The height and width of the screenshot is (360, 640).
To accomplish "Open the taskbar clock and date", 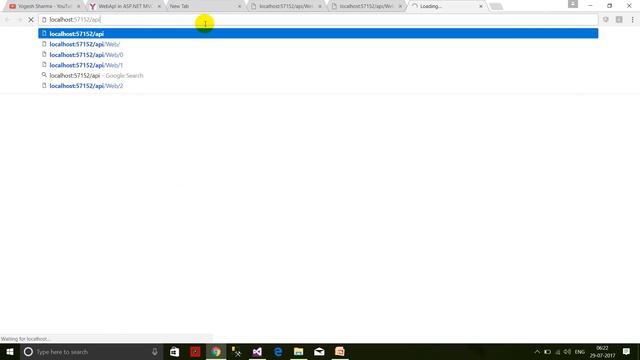I will pyautogui.click(x=602, y=351).
